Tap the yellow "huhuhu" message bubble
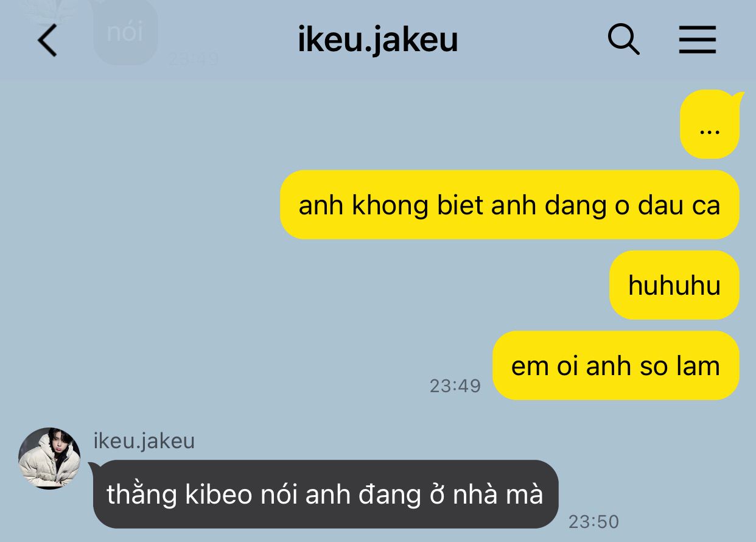 pyautogui.click(x=674, y=285)
